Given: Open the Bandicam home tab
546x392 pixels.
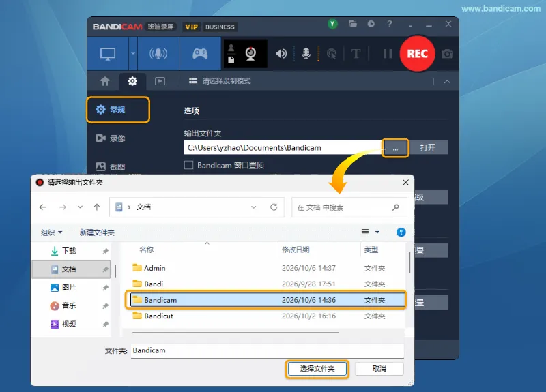Looking at the screenshot, I should (105, 81).
